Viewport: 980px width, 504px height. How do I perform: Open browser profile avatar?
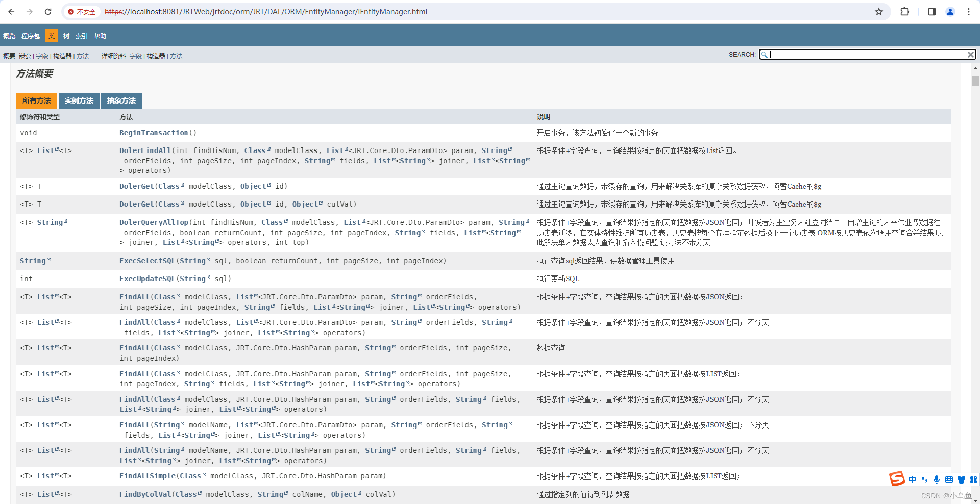tap(950, 12)
